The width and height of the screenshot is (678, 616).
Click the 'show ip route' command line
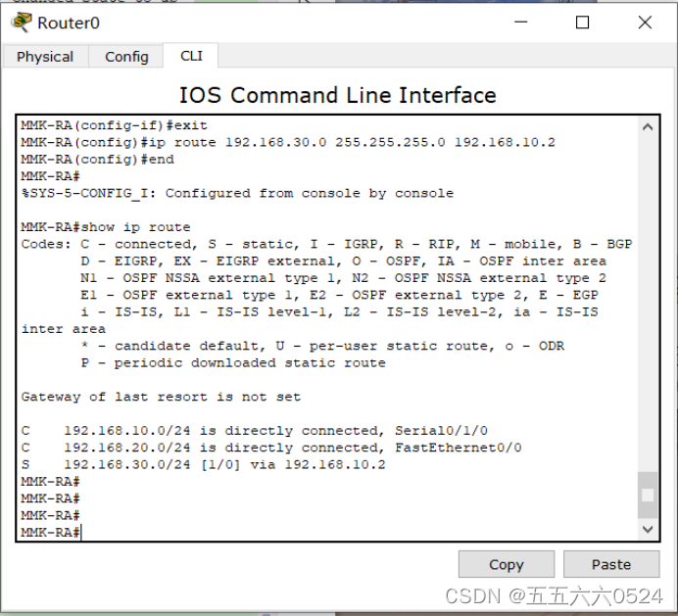pos(106,227)
